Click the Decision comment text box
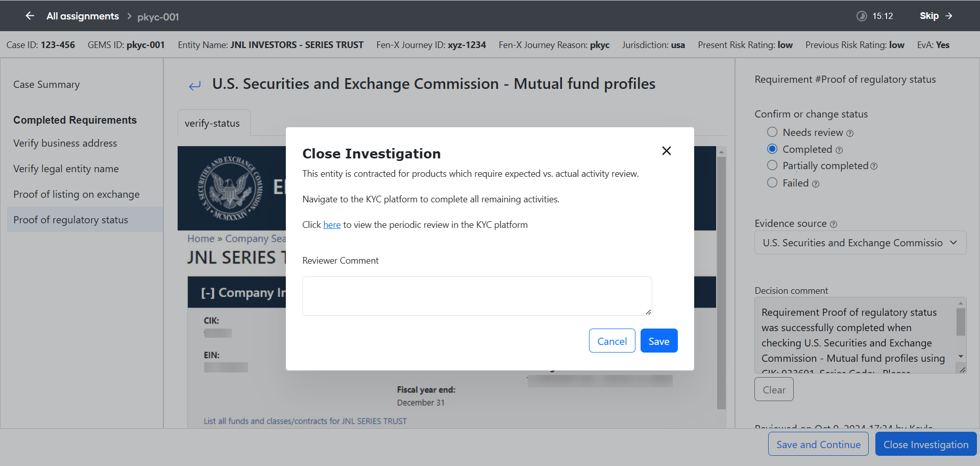Image resolution: width=980 pixels, height=466 pixels. tap(855, 335)
